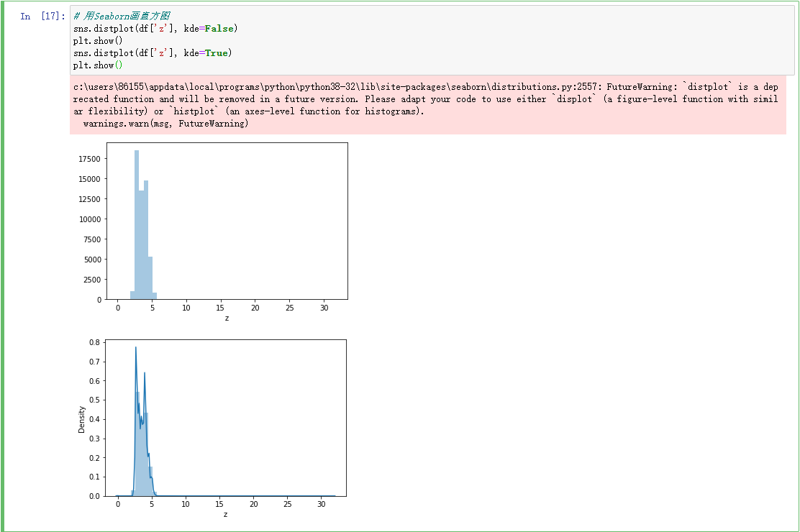Click the 30 x-axis tick of the histogram
This screenshot has width=800, height=532.
click(x=324, y=308)
